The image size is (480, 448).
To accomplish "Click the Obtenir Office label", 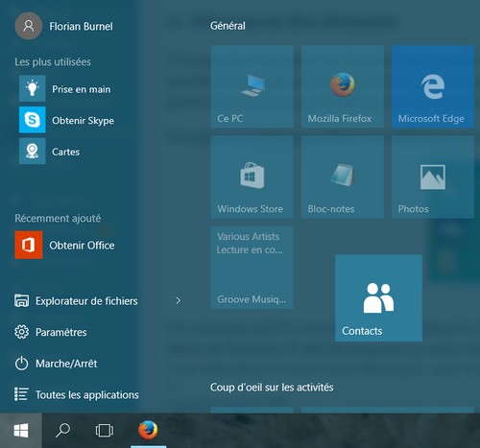I will [82, 246].
